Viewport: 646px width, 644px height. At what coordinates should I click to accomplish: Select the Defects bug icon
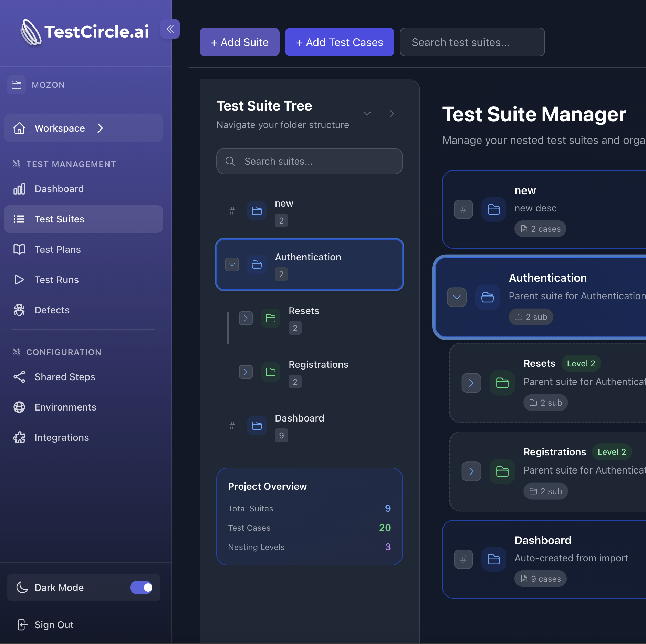pos(20,310)
